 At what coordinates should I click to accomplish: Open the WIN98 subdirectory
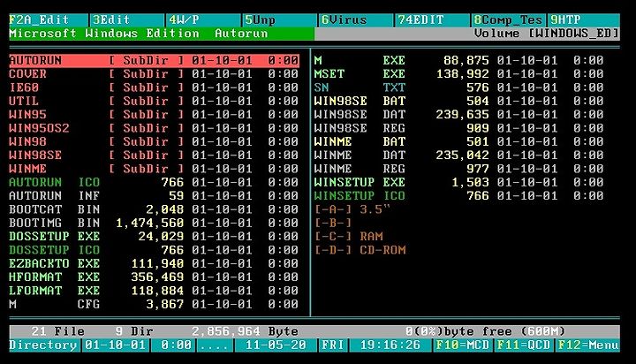[x=154, y=141]
